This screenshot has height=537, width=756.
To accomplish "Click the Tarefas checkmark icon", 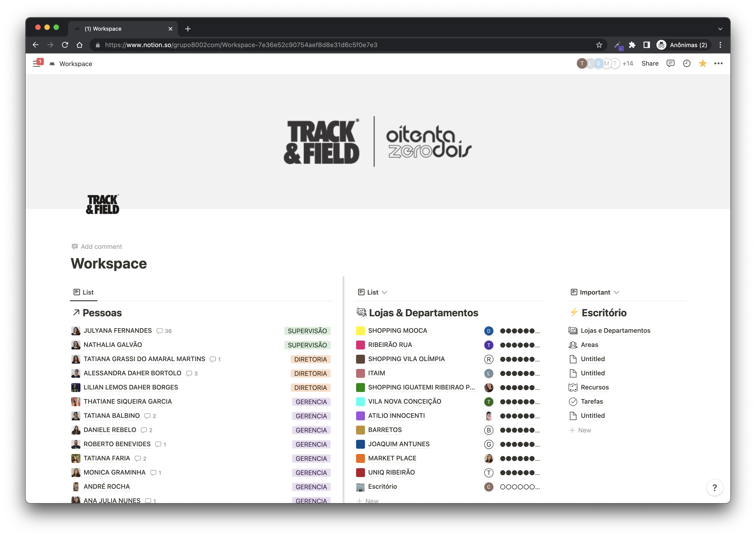I will point(573,401).
